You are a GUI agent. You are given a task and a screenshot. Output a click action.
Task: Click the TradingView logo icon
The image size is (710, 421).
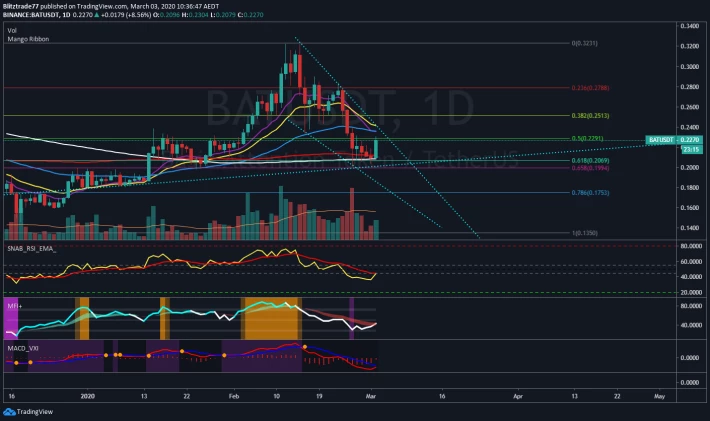point(9,411)
